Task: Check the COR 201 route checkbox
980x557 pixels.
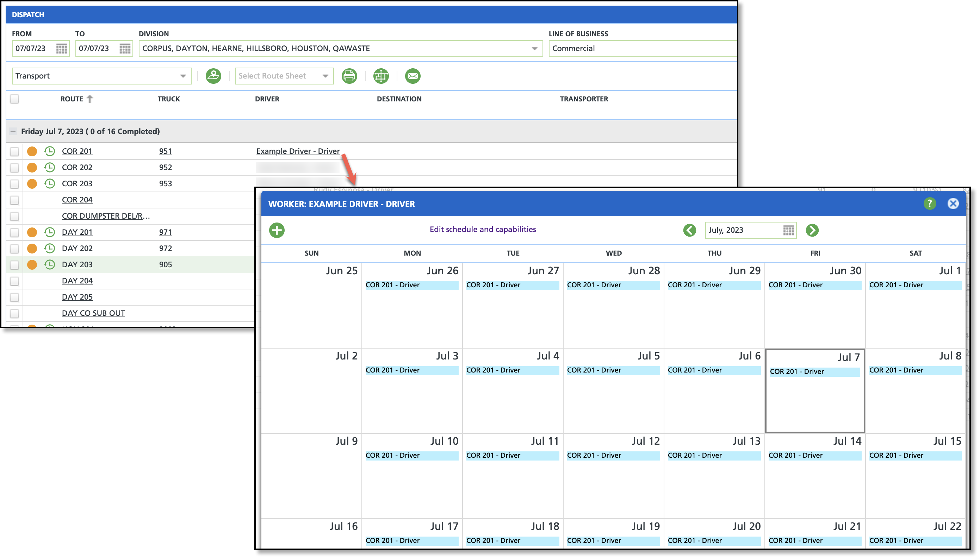Action: [x=14, y=151]
